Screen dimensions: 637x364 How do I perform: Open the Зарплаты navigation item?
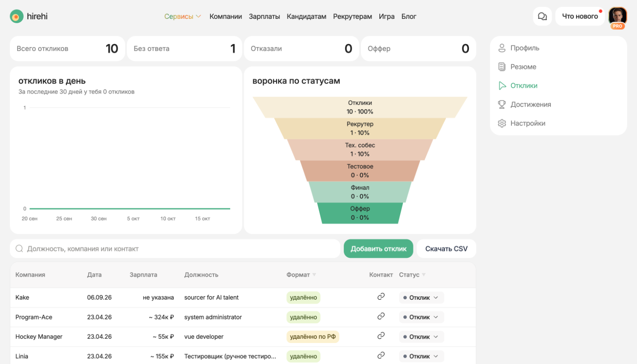pyautogui.click(x=264, y=17)
